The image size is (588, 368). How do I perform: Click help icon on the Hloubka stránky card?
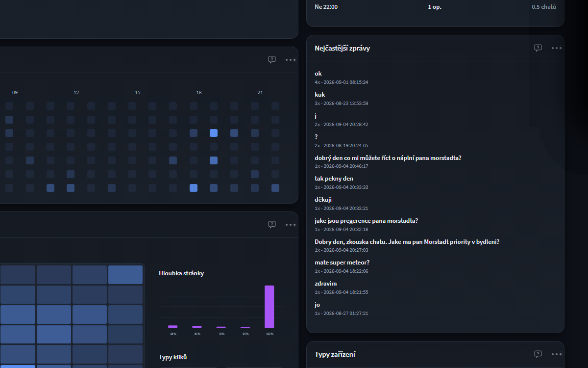click(272, 225)
